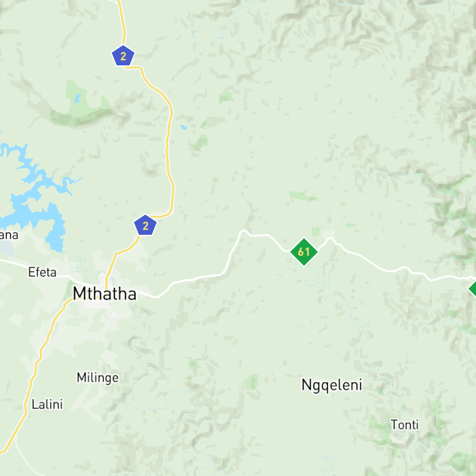Click the green route 61 diamond marker
The height and width of the screenshot is (476, 476).
click(x=304, y=252)
